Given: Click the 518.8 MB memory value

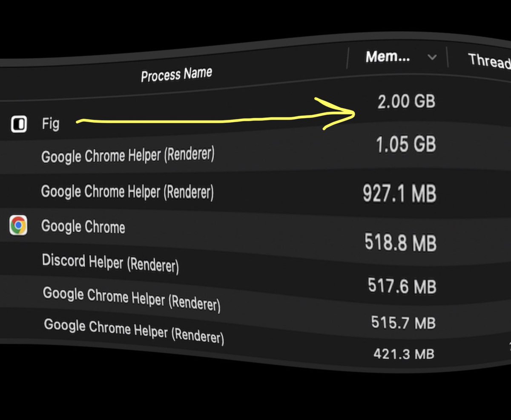Looking at the screenshot, I should tap(400, 243).
